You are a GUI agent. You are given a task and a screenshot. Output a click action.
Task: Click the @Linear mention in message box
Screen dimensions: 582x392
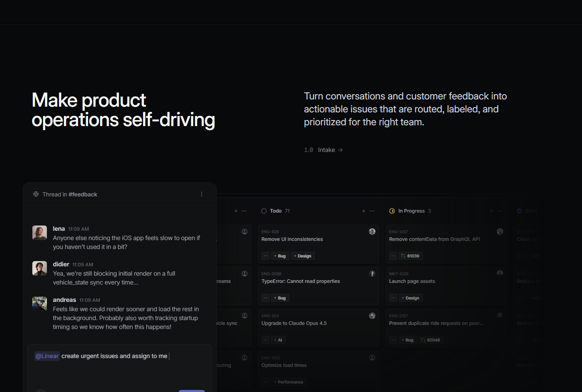coord(47,356)
